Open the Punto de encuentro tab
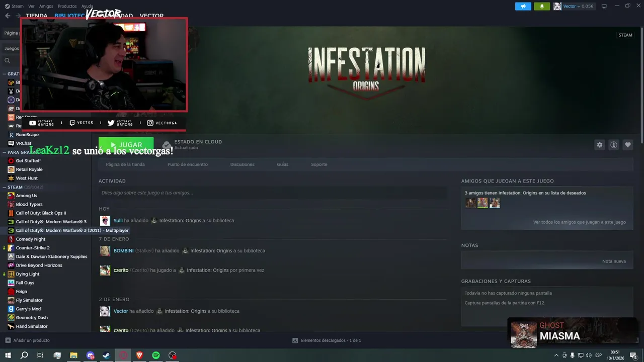 tap(188, 164)
